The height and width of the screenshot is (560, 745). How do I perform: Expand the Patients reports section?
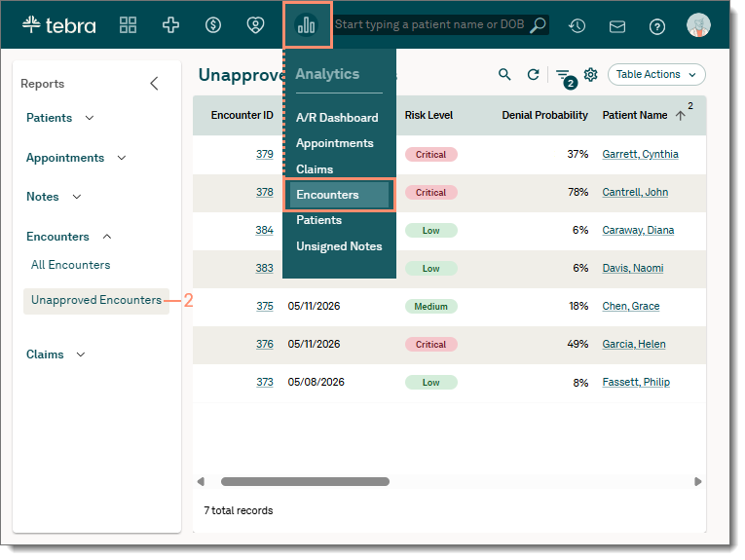click(x=59, y=118)
